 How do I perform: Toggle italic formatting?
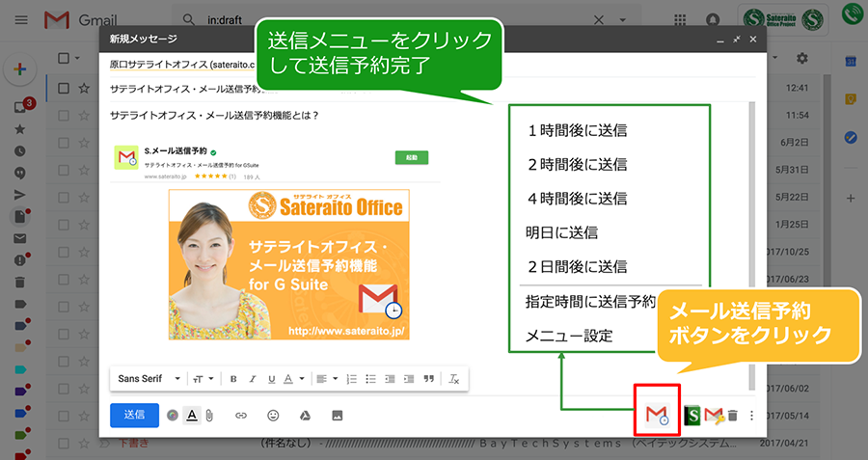253,379
